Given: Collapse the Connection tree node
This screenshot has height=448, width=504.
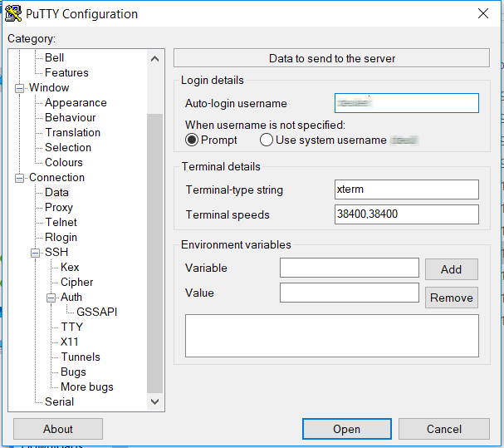Looking at the screenshot, I should 20,178.
